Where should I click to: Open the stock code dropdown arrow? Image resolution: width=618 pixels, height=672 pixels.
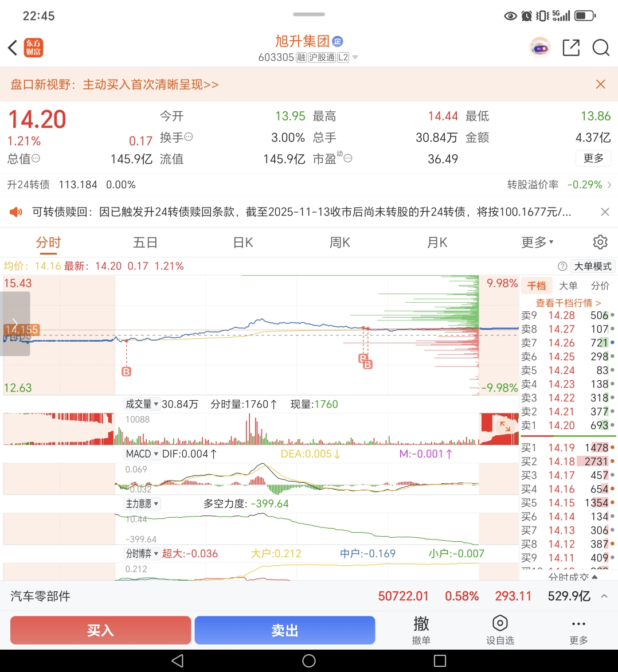[355, 57]
